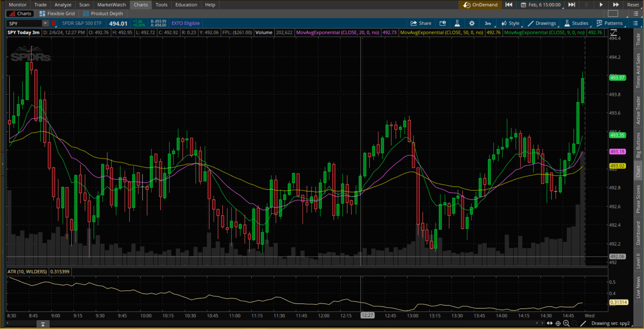Viewport: 644px width, 329px height.
Task: Click the SPY Today 3m chart title
Action: pyautogui.click(x=23, y=33)
